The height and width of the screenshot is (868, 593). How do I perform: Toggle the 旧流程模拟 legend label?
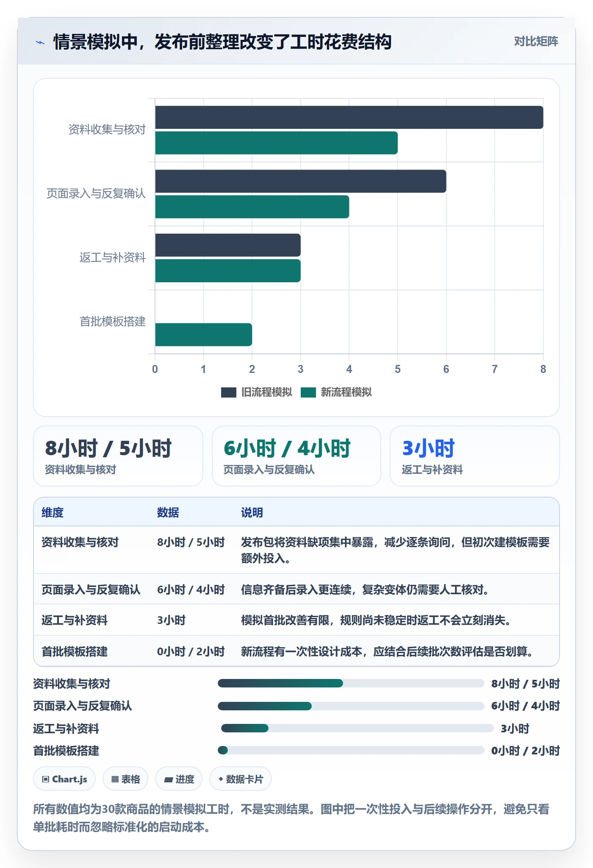tap(267, 392)
